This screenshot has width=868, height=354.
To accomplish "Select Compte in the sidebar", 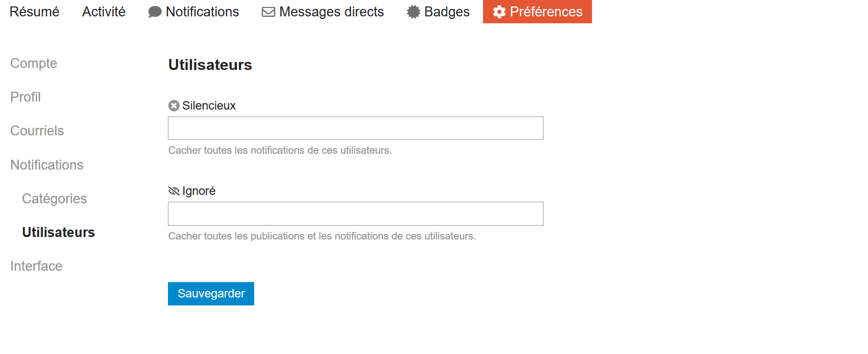I will tap(34, 63).
